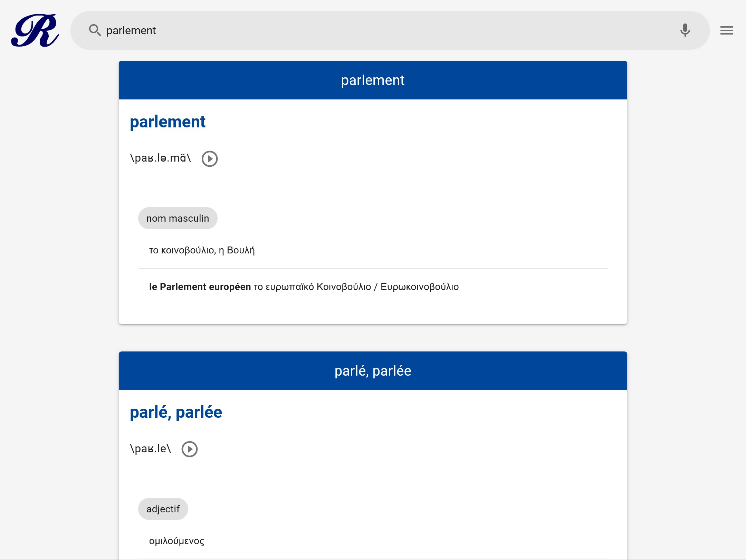Activate the microphone voice search
The width and height of the screenshot is (746, 560).
[x=685, y=30]
